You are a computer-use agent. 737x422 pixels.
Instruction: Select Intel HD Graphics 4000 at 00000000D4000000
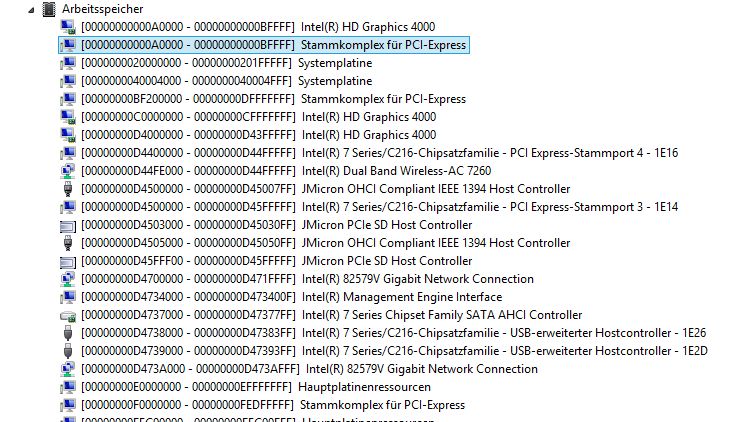(259, 135)
